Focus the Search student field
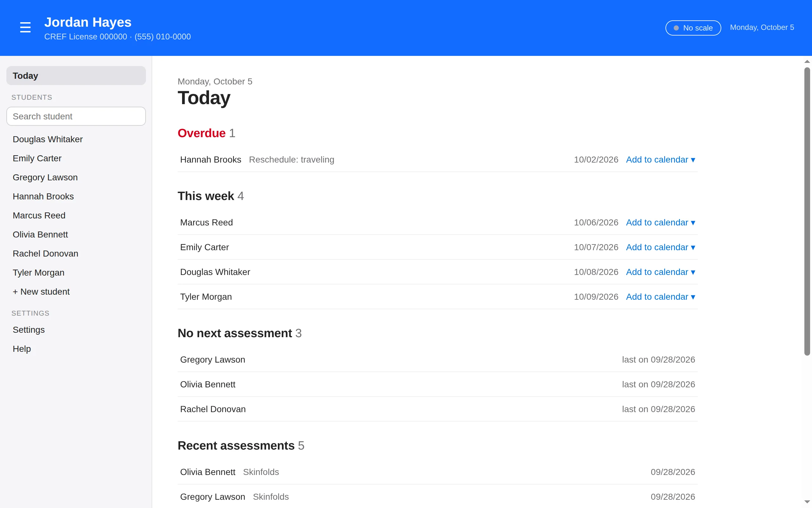Viewport: 812px width, 508px height. (76, 116)
